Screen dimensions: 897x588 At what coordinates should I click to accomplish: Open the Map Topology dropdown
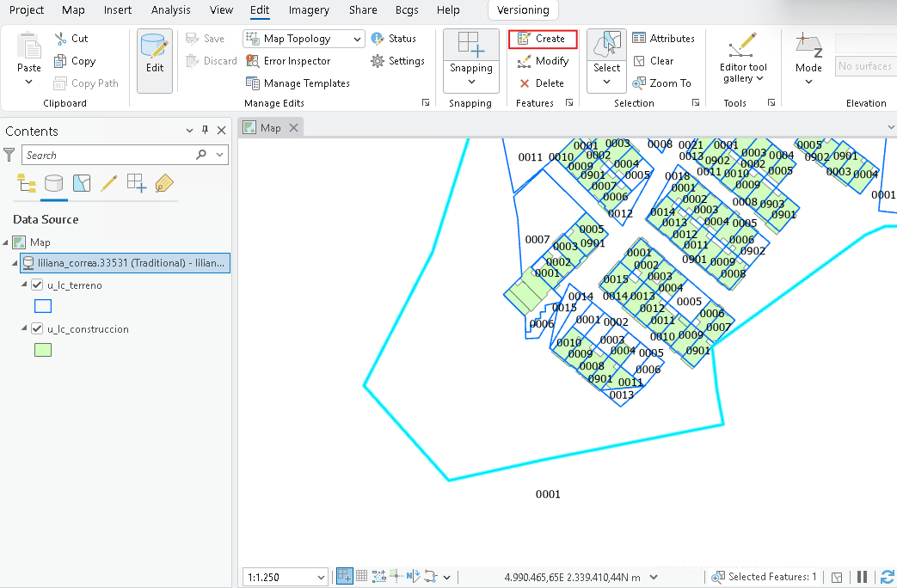[357, 39]
